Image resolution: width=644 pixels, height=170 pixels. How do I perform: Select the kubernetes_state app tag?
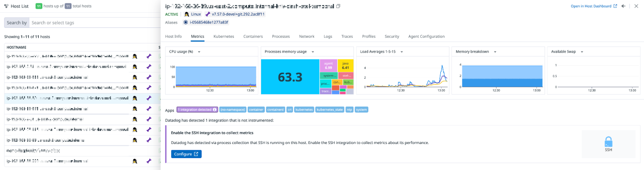(x=330, y=110)
